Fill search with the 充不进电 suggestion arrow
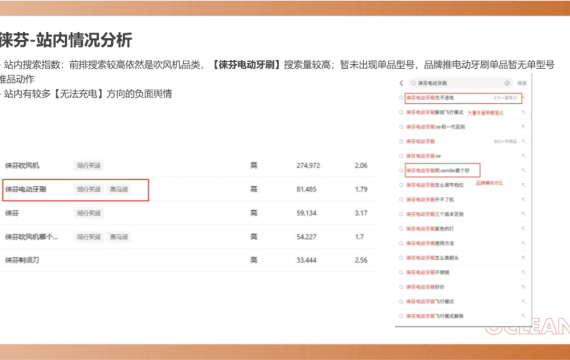570x360 pixels. (523, 98)
